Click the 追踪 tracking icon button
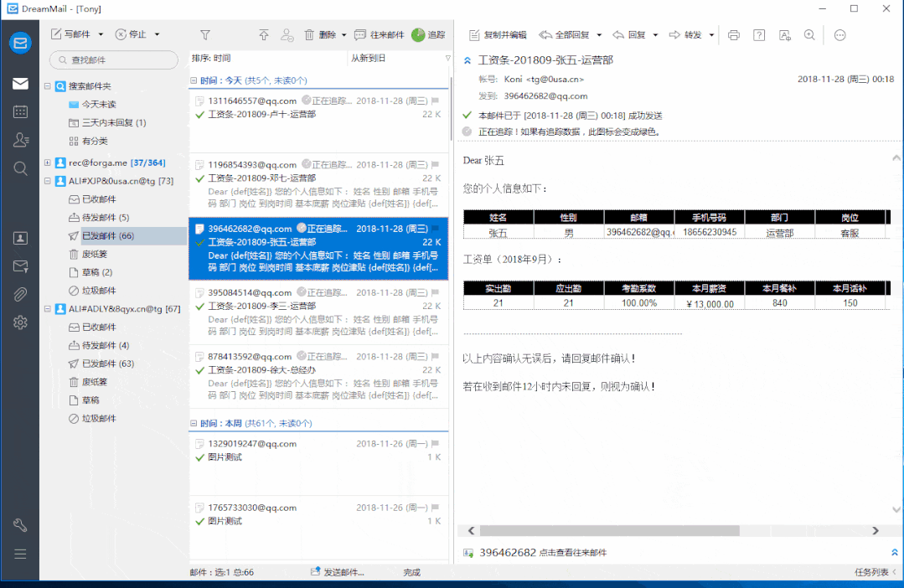Image resolution: width=904 pixels, height=588 pixels. (x=428, y=35)
